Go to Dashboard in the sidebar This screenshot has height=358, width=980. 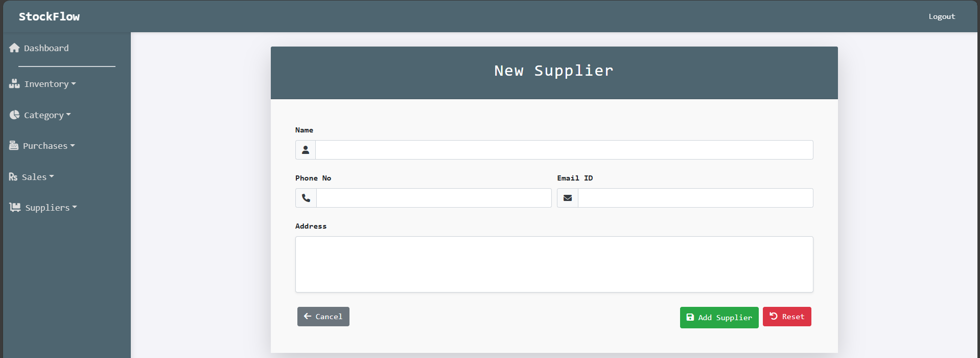46,48
